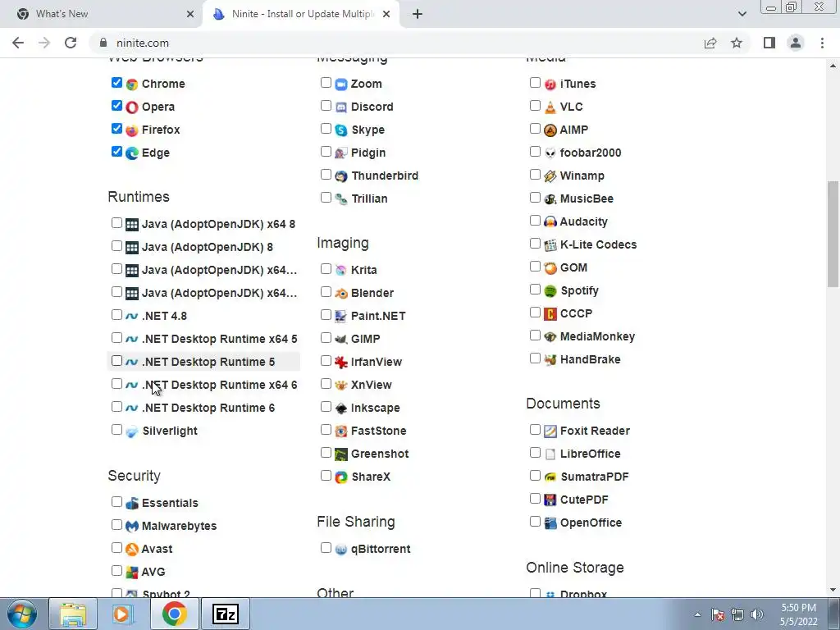
Task: Close the What's New tab
Action: pyautogui.click(x=190, y=14)
